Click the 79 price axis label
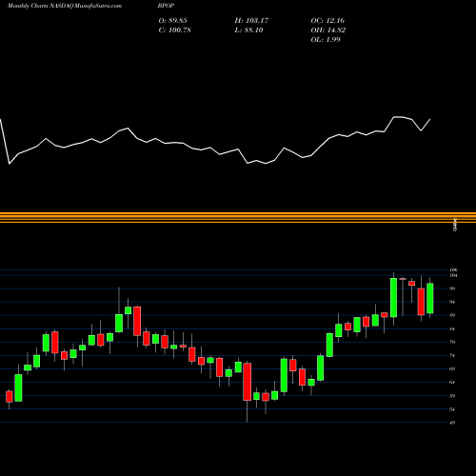The image size is (476, 476). click(x=452, y=342)
